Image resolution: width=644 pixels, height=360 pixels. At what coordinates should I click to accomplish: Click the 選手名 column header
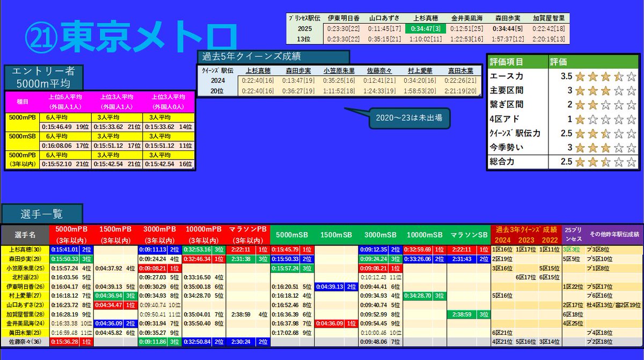click(25, 235)
